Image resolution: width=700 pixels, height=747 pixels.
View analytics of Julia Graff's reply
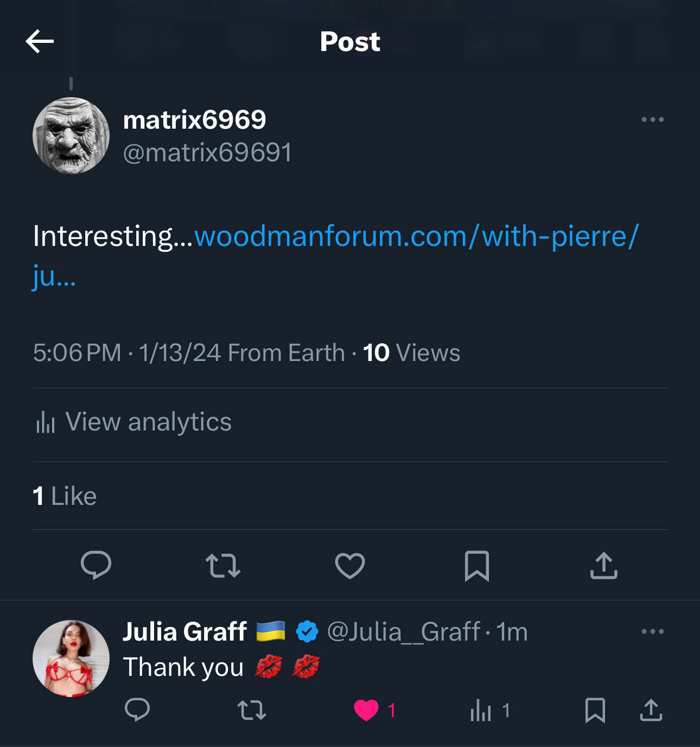(481, 710)
